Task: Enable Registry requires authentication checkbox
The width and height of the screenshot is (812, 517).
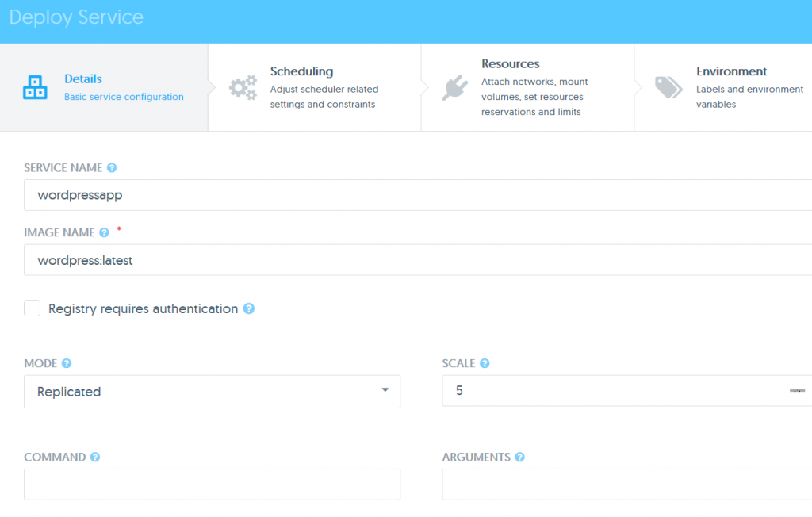Action: click(32, 308)
